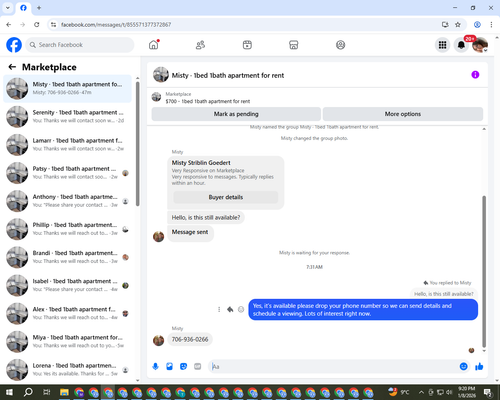Open Chrome's three-dot menu
This screenshot has height=400, width=500.
pos(491,25)
